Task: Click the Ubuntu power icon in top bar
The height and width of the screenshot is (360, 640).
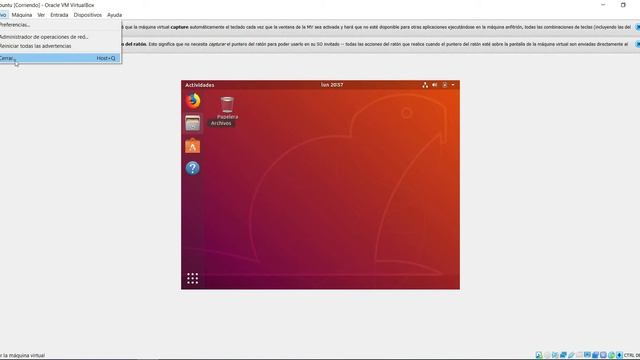Action: (x=445, y=85)
